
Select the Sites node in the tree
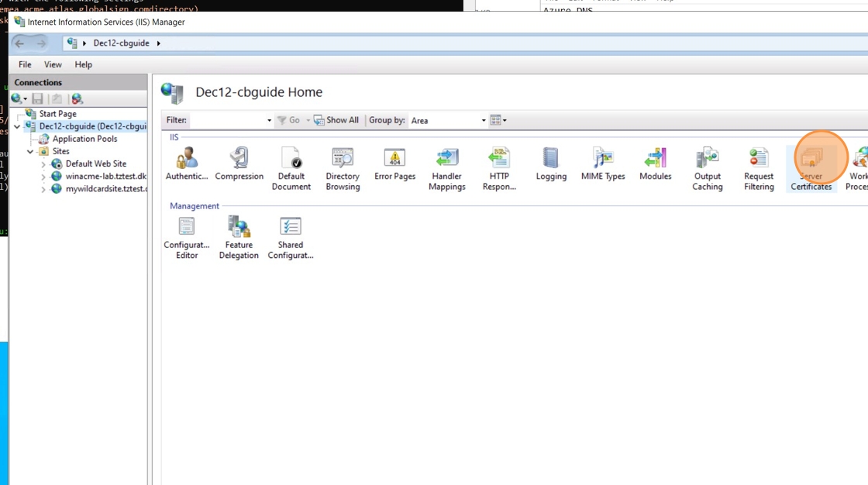[60, 151]
